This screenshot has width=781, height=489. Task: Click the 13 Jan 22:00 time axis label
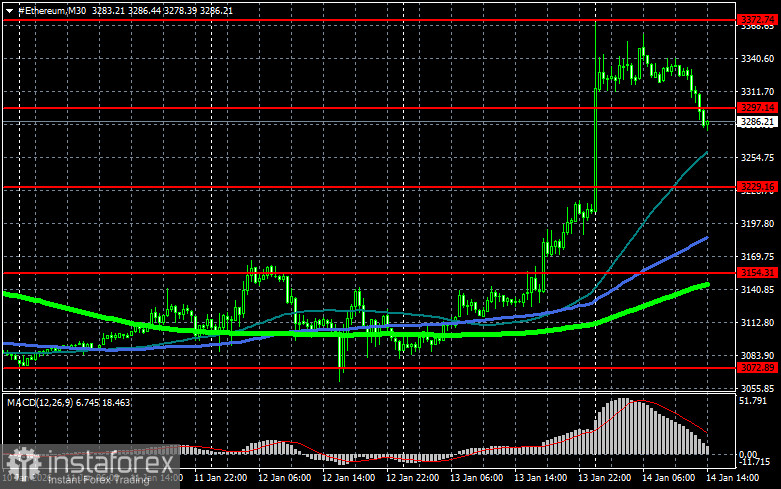[605, 478]
